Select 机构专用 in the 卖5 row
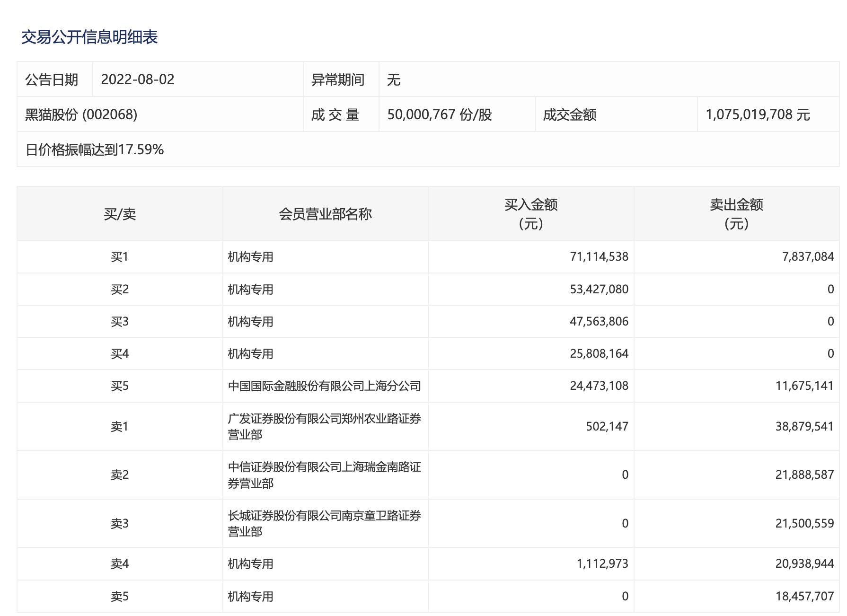This screenshot has height=616, width=847. [x=251, y=596]
